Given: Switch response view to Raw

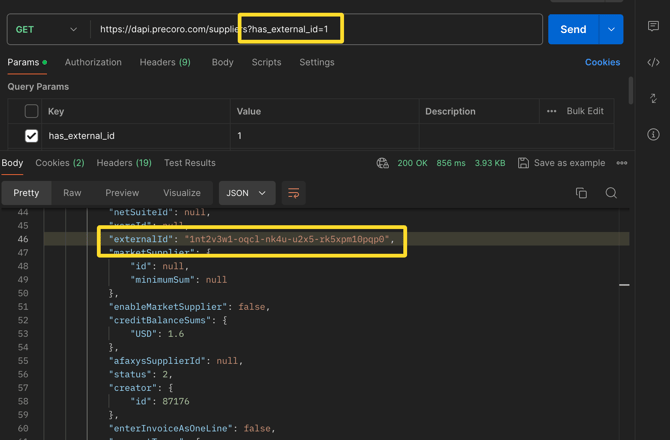Looking at the screenshot, I should [x=72, y=193].
